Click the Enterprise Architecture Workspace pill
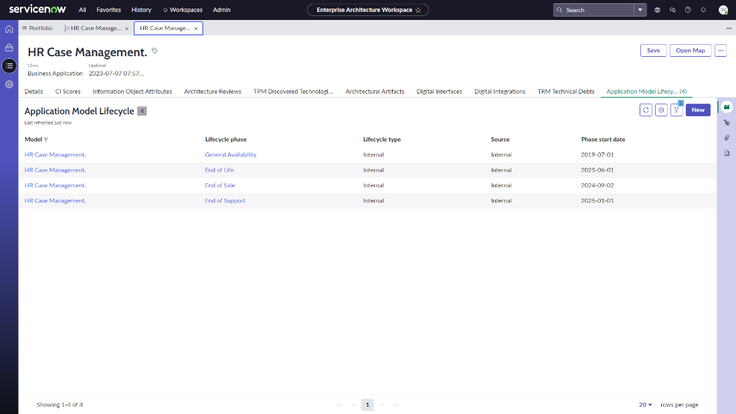This screenshot has height=414, width=736. (x=368, y=10)
